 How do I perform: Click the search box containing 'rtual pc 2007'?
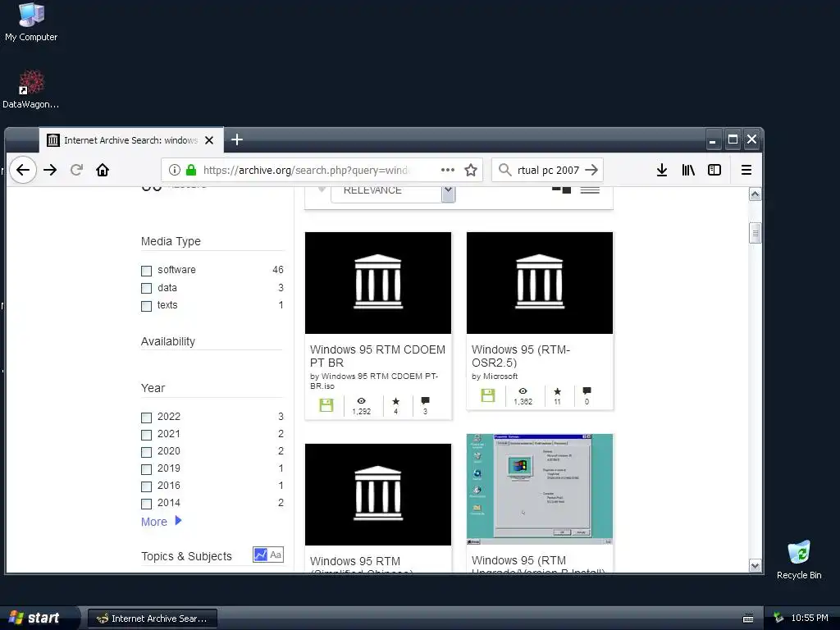(547, 170)
